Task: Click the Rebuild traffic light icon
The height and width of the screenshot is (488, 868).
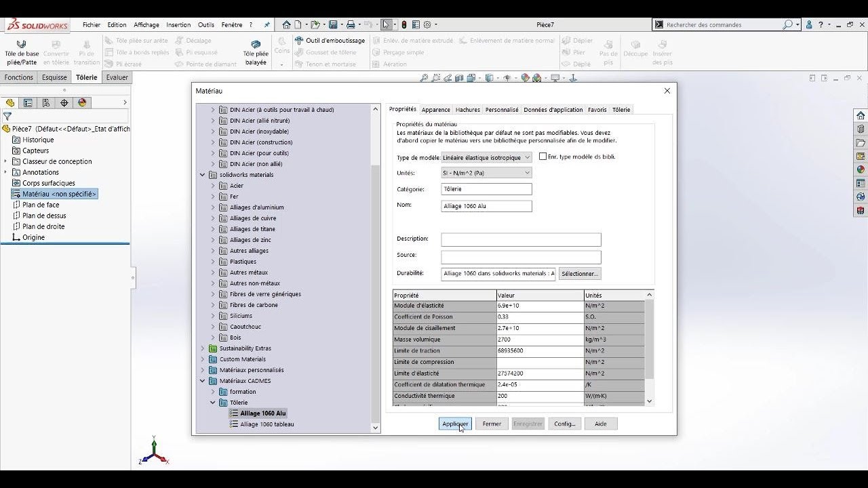Action: (404, 24)
